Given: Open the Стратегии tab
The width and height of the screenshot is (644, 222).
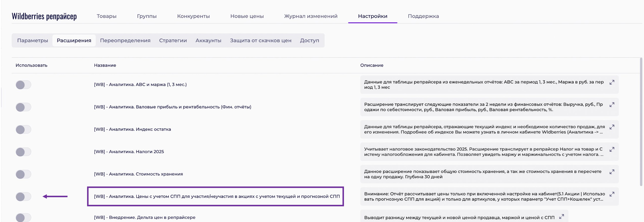Looking at the screenshot, I should click(173, 40).
